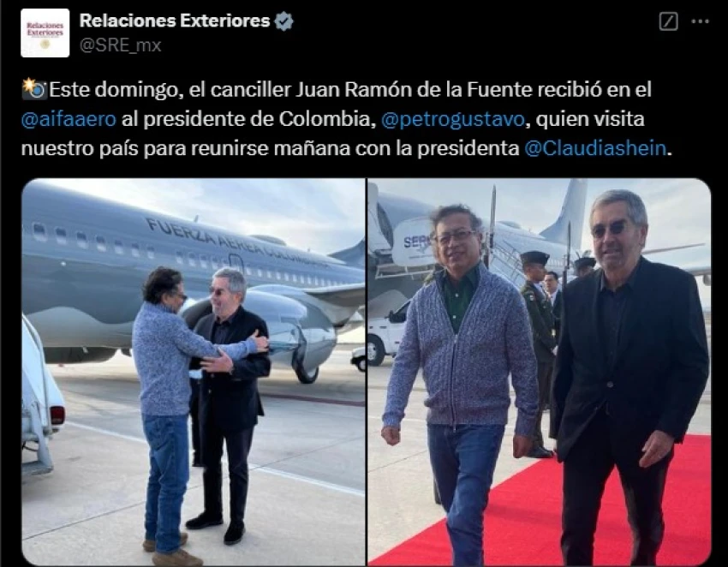Follow the @petrogustavo mention link
This screenshot has width=728, height=567.
pyautogui.click(x=453, y=119)
